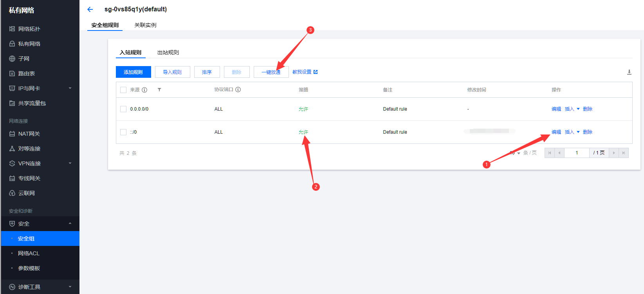
Task: Go to first page of pagination
Action: [x=550, y=153]
